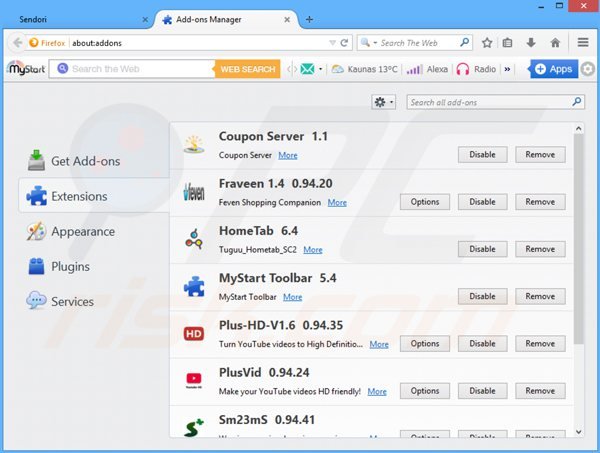This screenshot has height=453, width=600.
Task: Show more MyStart toolbar items chevron
Action: (x=507, y=69)
